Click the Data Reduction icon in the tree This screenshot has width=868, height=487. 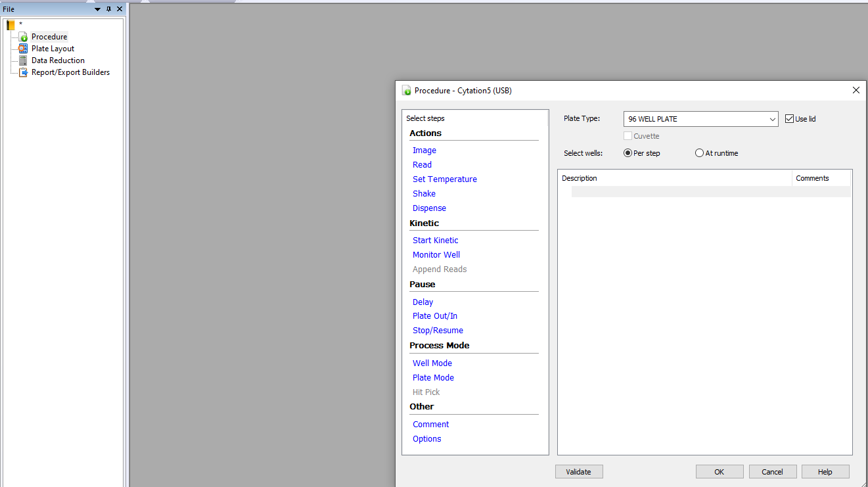24,60
